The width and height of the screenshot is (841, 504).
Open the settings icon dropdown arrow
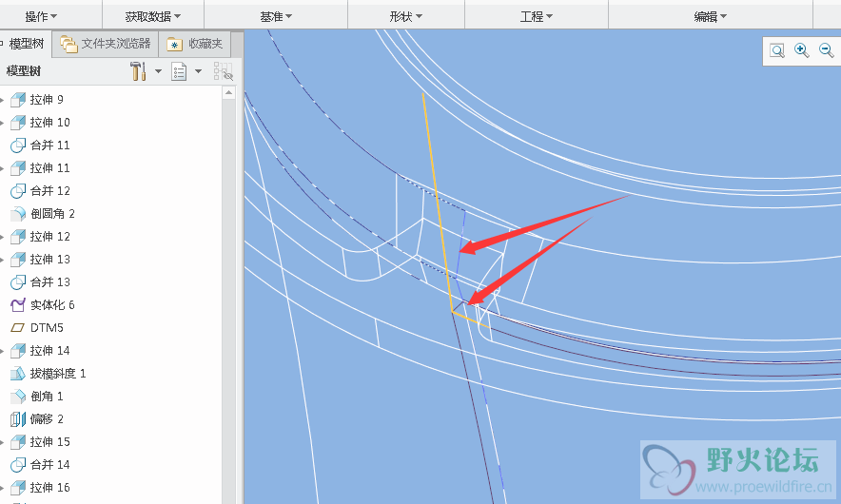pos(158,70)
